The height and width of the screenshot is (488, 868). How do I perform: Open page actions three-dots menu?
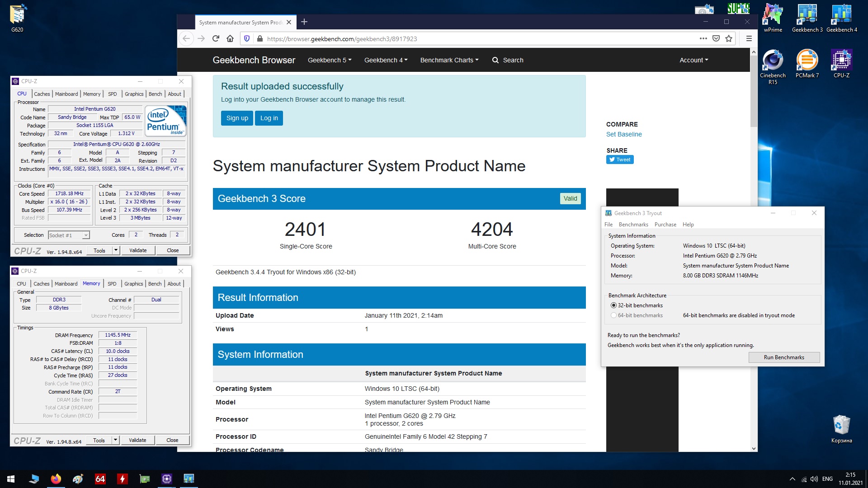pyautogui.click(x=703, y=39)
